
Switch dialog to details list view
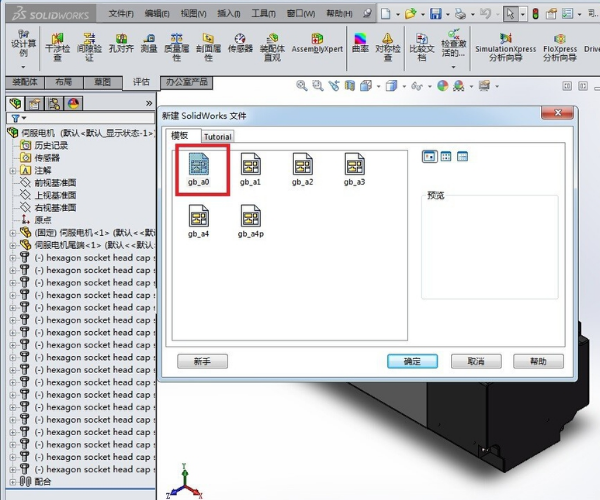(x=462, y=156)
